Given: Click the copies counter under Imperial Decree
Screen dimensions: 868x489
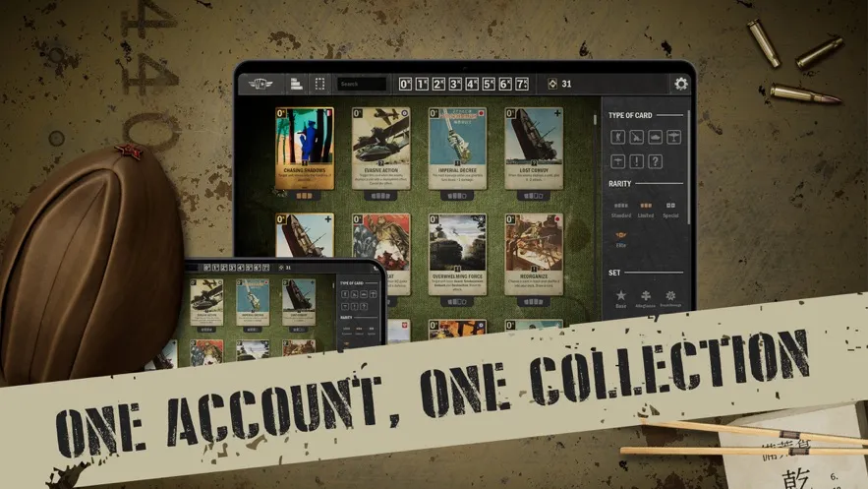Looking at the screenshot, I should pyautogui.click(x=457, y=196).
